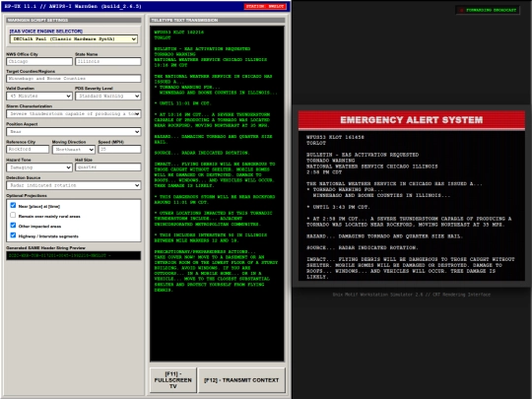Click the AWIPS-I WarnGen window title
Screen dimensions: 532x399
[73, 7]
